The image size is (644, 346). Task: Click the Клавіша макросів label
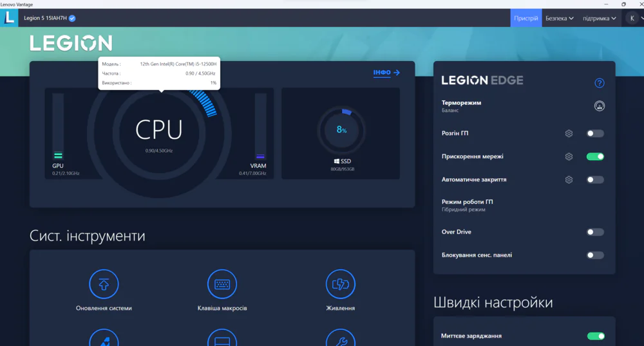pyautogui.click(x=222, y=308)
